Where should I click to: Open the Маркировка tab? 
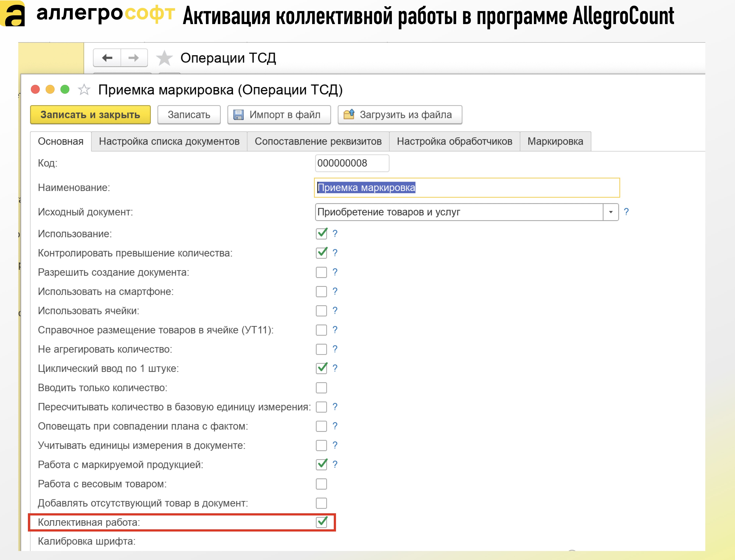[555, 141]
